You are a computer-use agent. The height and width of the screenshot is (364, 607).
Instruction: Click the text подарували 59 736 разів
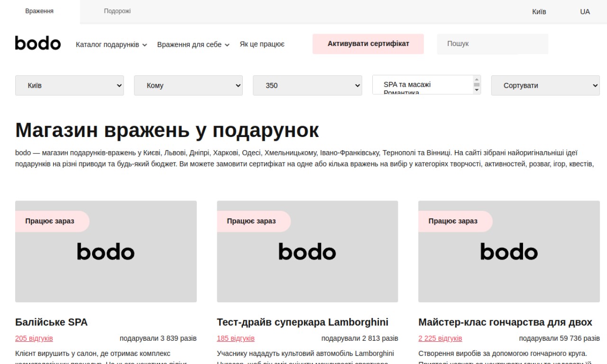[559, 338]
